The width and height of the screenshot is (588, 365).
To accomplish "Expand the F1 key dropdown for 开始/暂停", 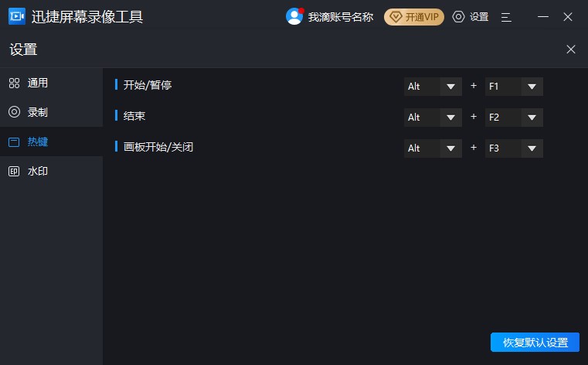I will pos(532,87).
